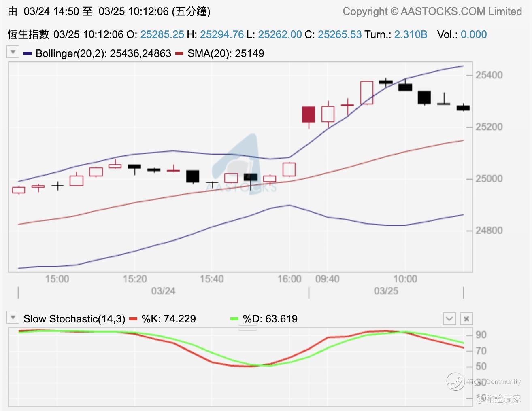
Task: Click the 24800 price axis label
Action: tap(489, 231)
